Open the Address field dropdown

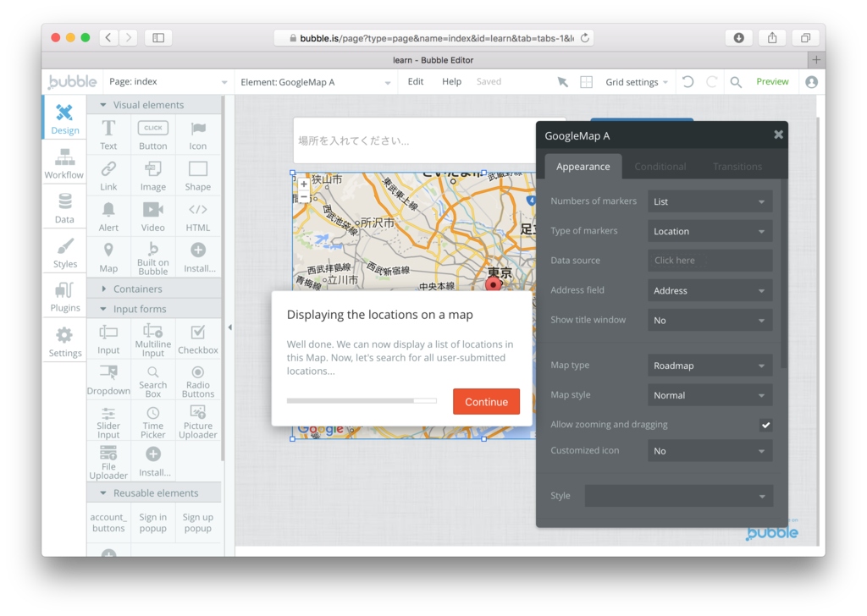pyautogui.click(x=710, y=290)
